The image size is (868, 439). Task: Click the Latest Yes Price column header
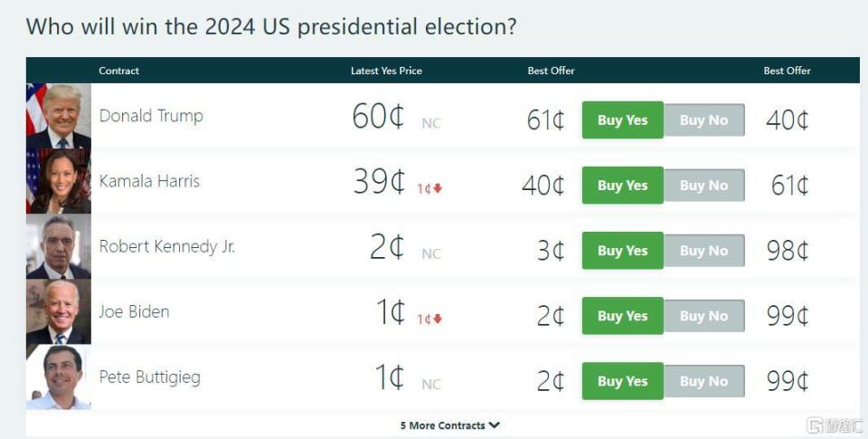click(x=386, y=71)
